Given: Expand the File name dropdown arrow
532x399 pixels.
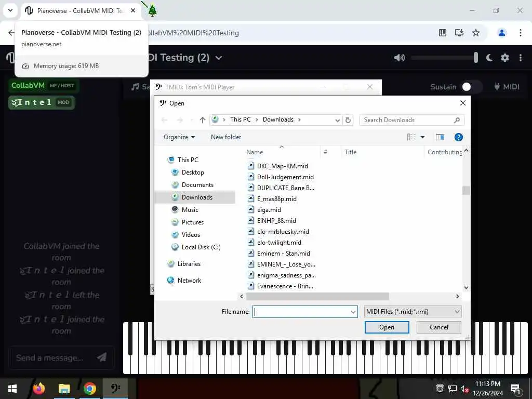Looking at the screenshot, I should pos(353,312).
